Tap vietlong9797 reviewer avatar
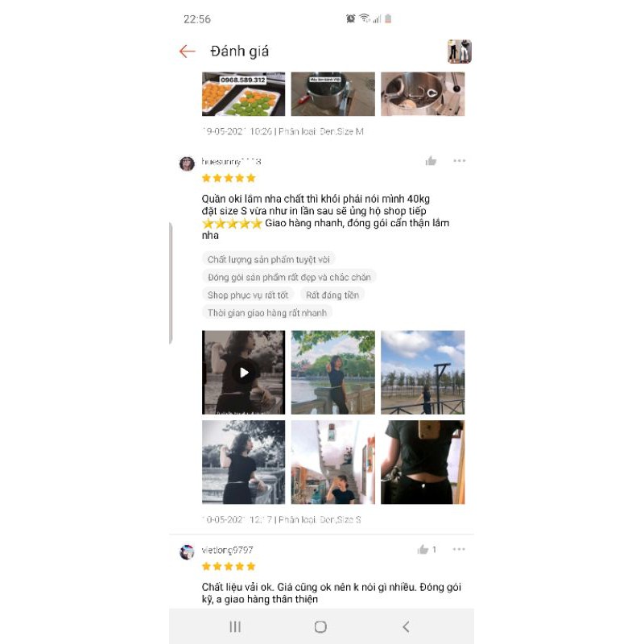Image resolution: width=644 pixels, height=644 pixels. pyautogui.click(x=187, y=552)
